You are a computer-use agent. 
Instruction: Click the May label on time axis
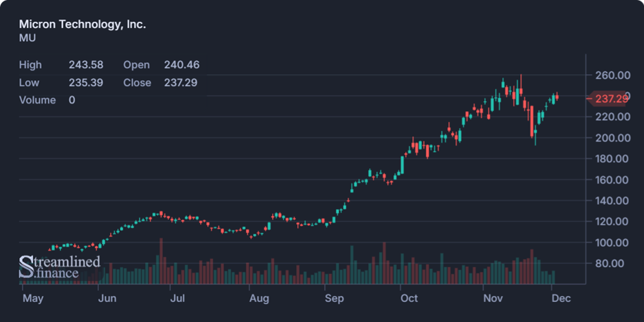pyautogui.click(x=33, y=299)
